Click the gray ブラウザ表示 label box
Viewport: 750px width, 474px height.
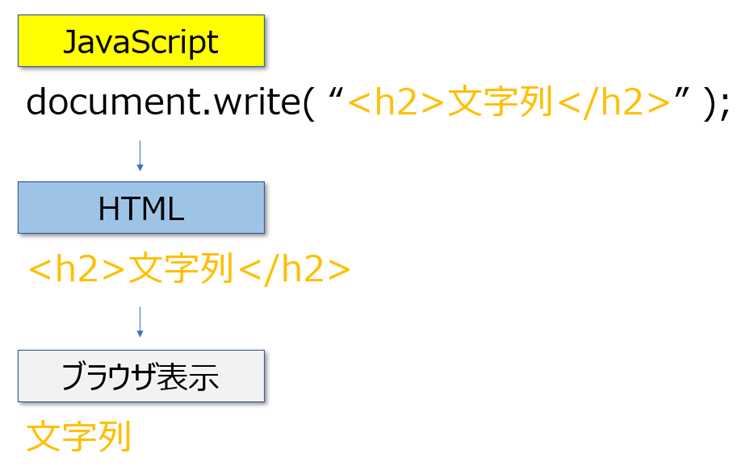(141, 376)
